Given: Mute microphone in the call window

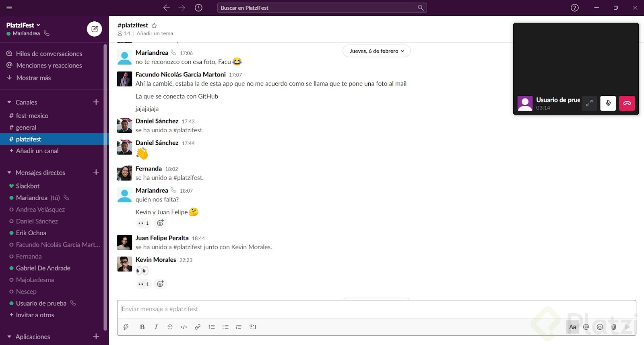Looking at the screenshot, I should pyautogui.click(x=608, y=103).
